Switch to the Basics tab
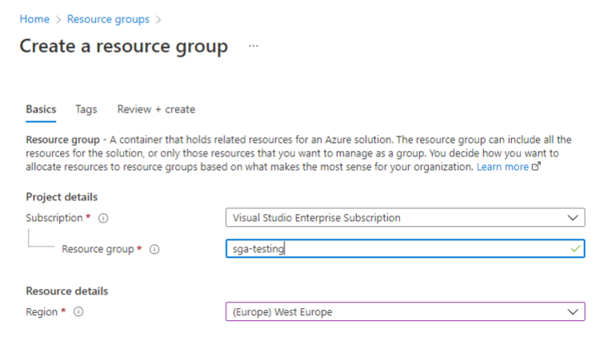This screenshot has height=364, width=607. click(x=41, y=109)
